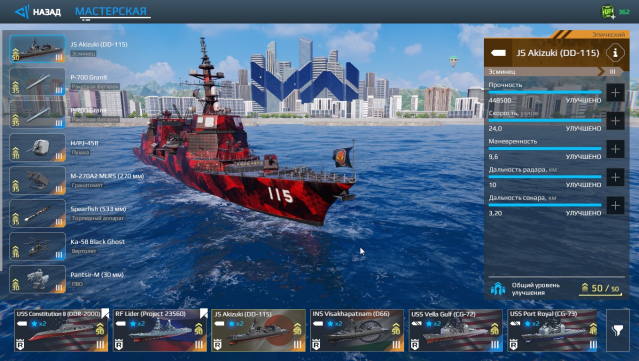This screenshot has height=361, width=639.
Task: Expand Прочность upgrade with plus button
Action: [615, 92]
